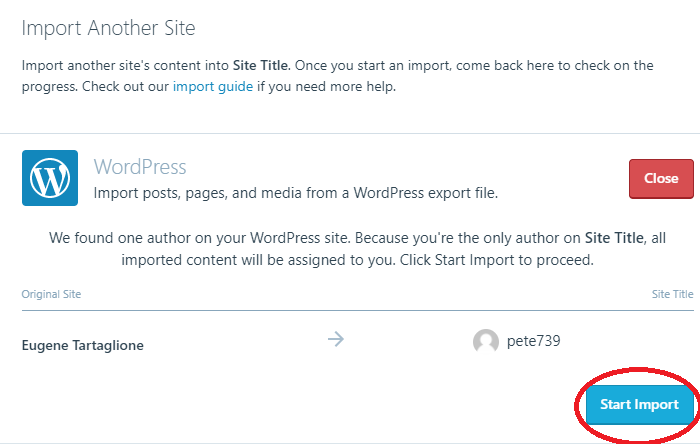Click the WordPress logo icon
Screen dimensions: 700x444
point(50,178)
